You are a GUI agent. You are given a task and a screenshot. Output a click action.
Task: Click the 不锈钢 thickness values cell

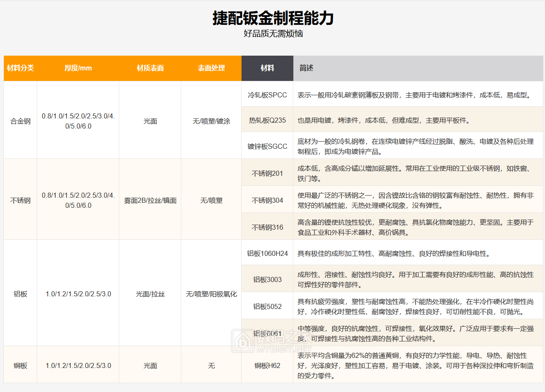tap(78, 200)
